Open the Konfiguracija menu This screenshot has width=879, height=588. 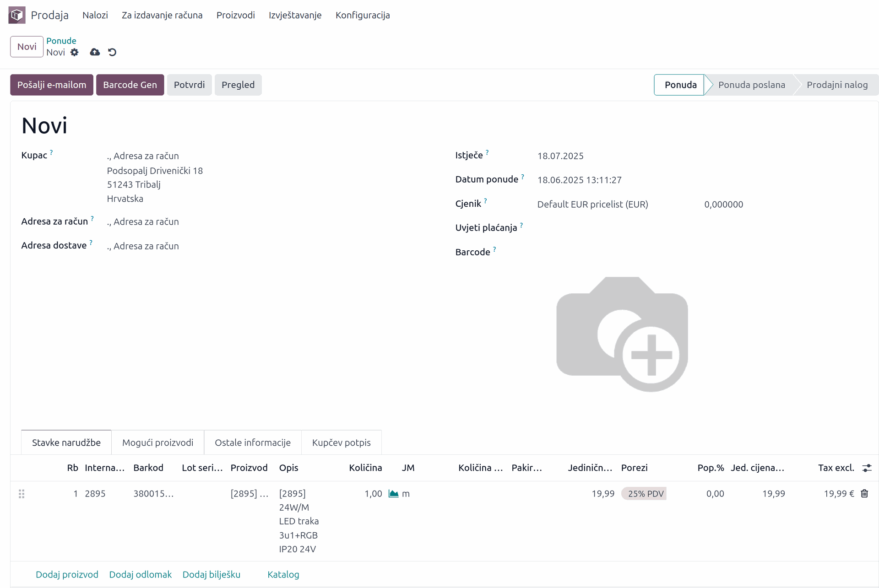coord(362,15)
